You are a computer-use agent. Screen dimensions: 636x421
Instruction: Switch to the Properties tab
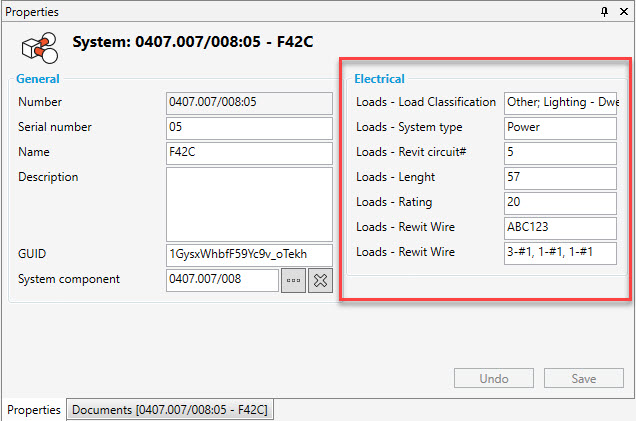(33, 410)
